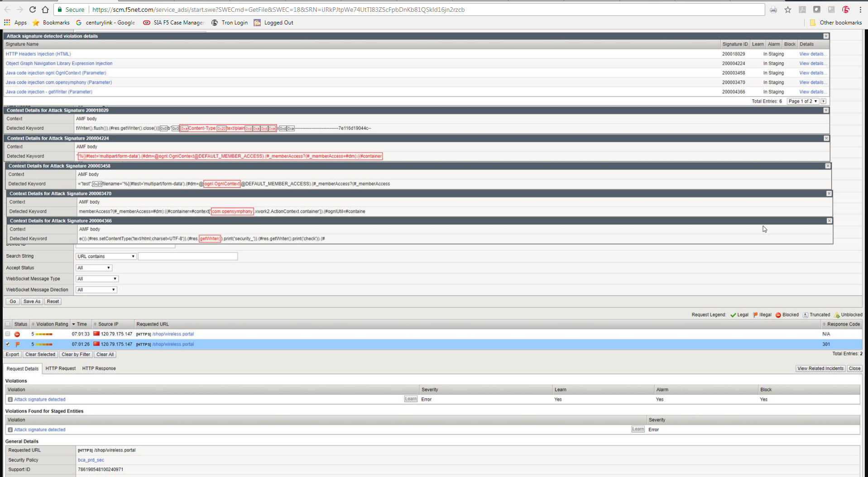Close Context Details for signature 200004366
The image size is (868, 477).
(829, 221)
